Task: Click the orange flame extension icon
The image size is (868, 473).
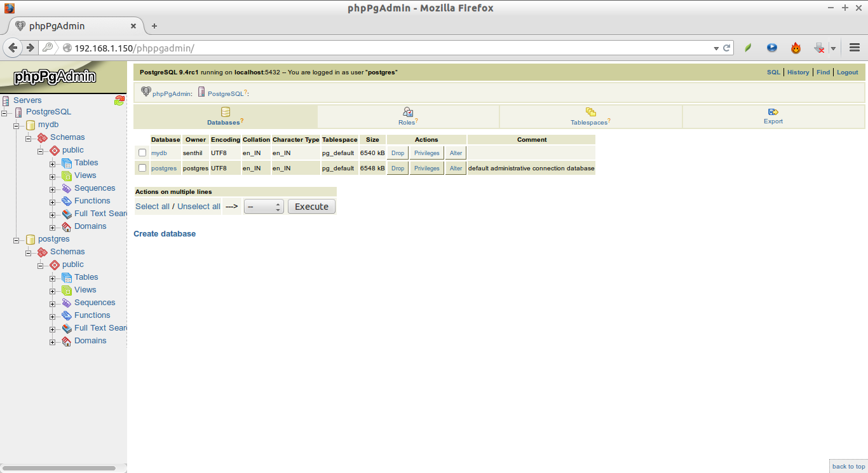Action: click(x=796, y=48)
